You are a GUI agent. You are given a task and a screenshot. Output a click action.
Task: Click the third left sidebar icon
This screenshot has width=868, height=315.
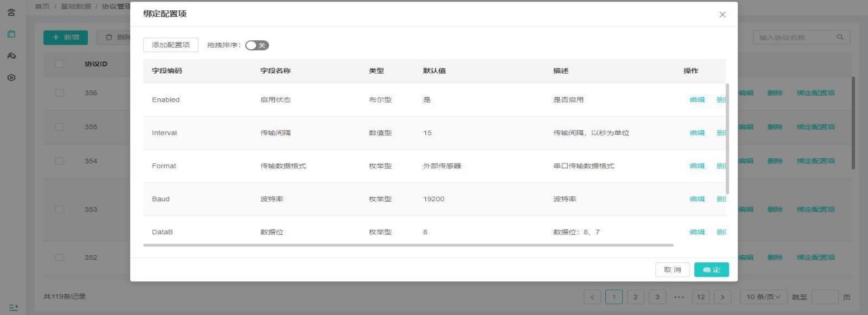(x=11, y=56)
